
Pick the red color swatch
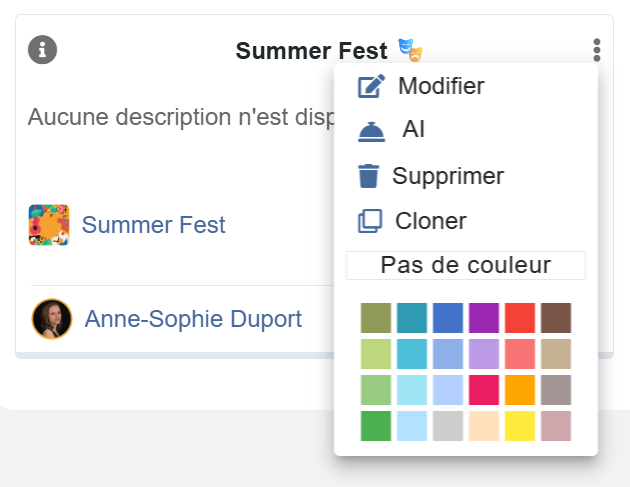pos(519,318)
